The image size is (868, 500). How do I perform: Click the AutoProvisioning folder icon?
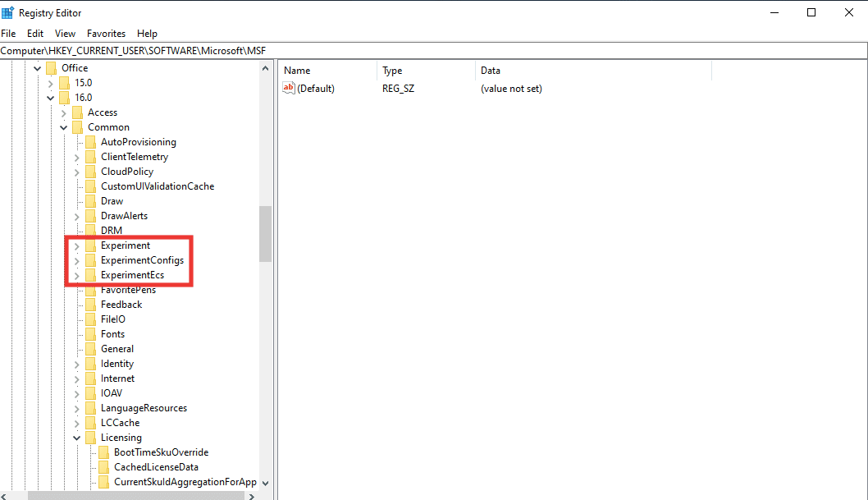(91, 142)
